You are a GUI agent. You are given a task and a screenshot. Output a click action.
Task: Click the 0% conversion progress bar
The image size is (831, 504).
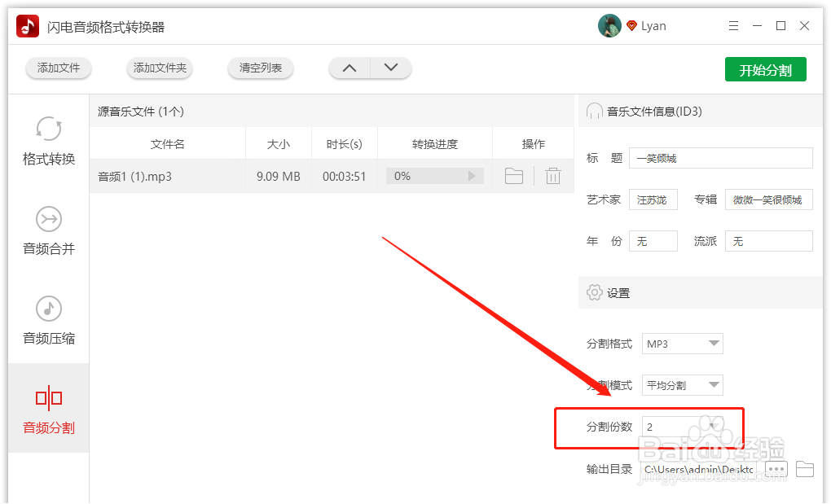434,175
